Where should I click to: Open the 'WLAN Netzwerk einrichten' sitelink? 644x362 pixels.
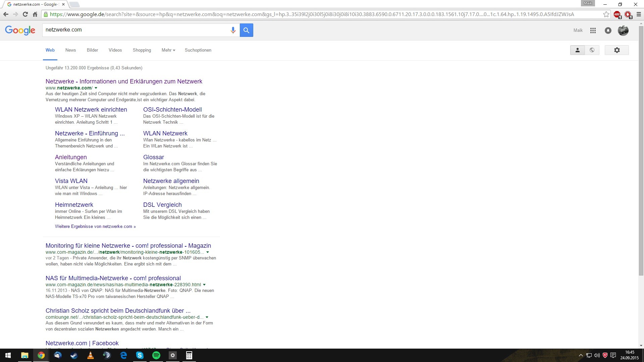(91, 110)
